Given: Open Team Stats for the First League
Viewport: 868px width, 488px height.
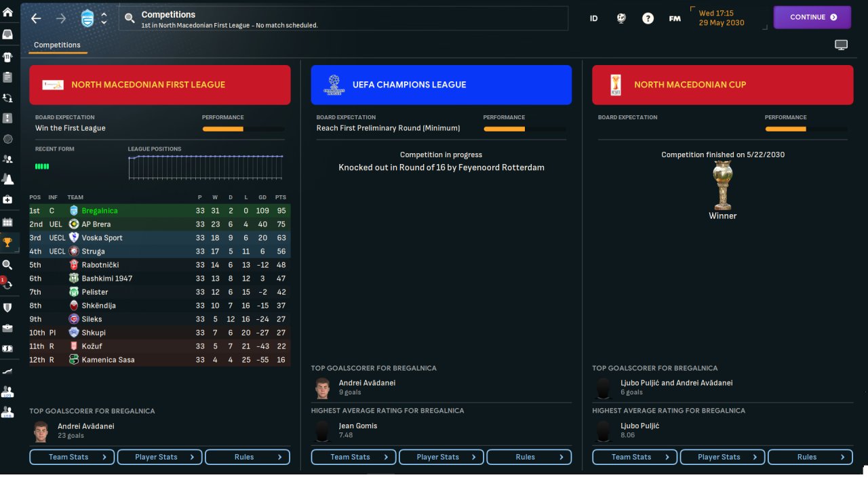Looking at the screenshot, I should 73,457.
